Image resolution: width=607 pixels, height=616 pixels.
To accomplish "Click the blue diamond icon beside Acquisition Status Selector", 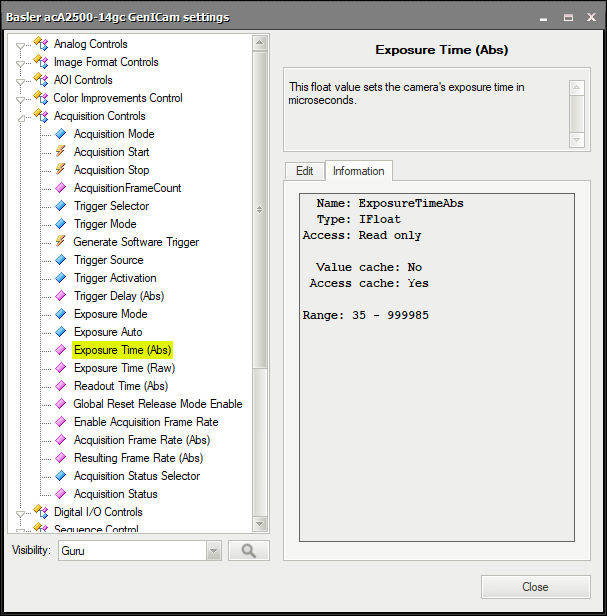I will click(x=61, y=476).
